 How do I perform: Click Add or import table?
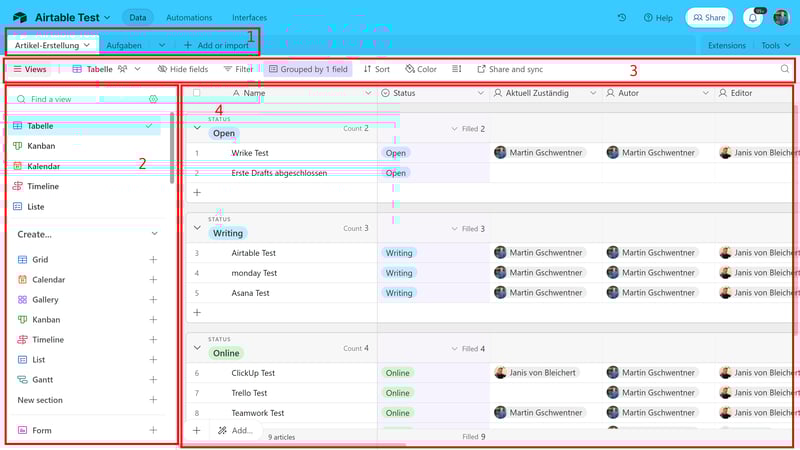pyautogui.click(x=216, y=45)
